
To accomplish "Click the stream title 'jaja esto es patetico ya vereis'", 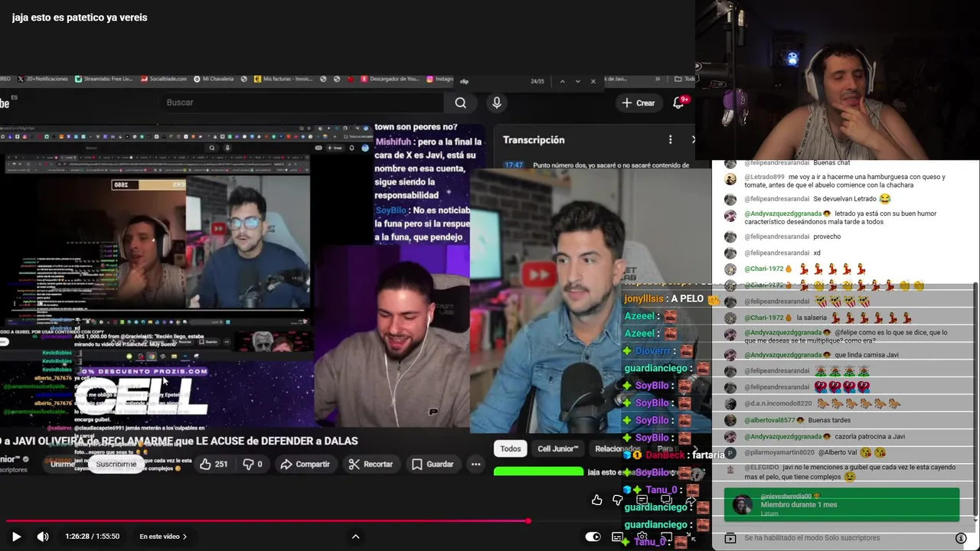I will pyautogui.click(x=80, y=18).
